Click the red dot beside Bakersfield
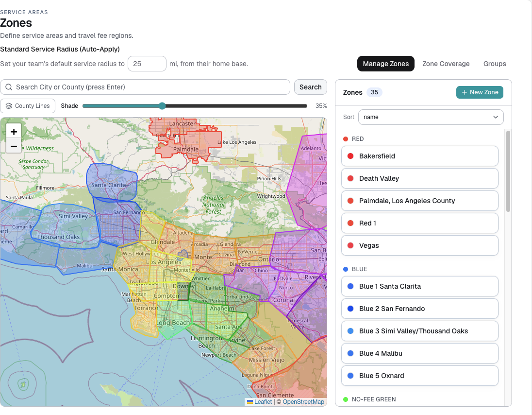 tap(350, 156)
